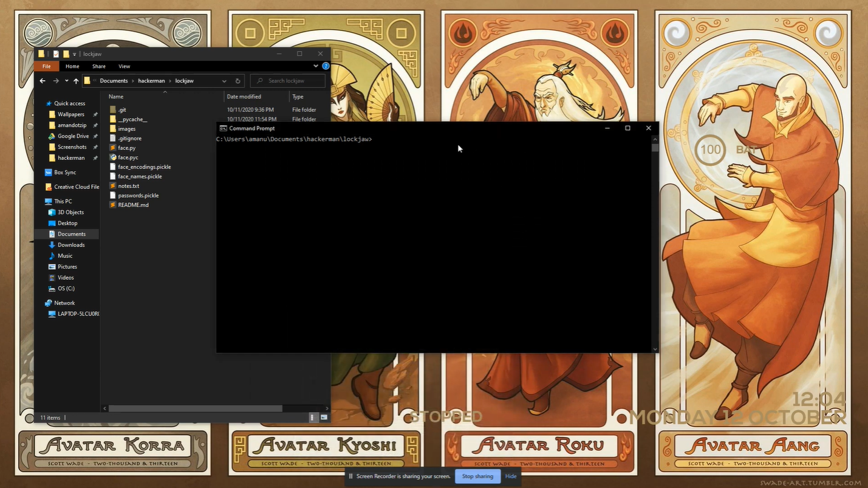Viewport: 868px width, 488px height.
Task: Select the face_encodings.pickle file
Action: pyautogui.click(x=144, y=167)
